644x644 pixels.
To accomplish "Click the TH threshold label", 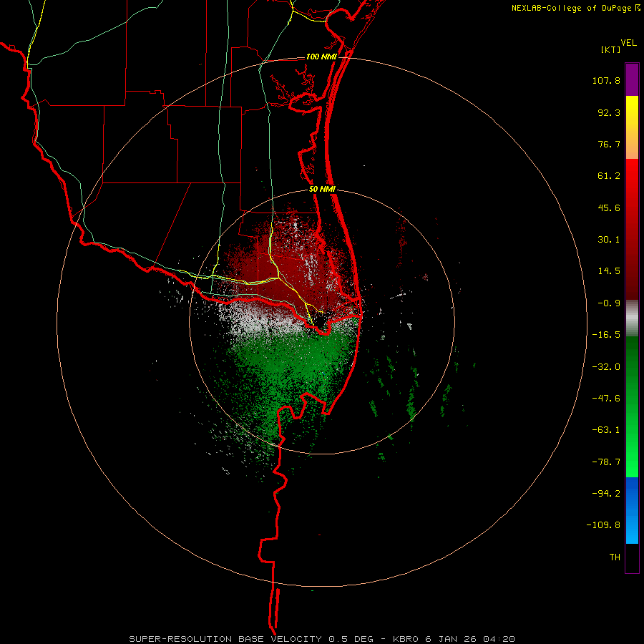I will pos(615,557).
